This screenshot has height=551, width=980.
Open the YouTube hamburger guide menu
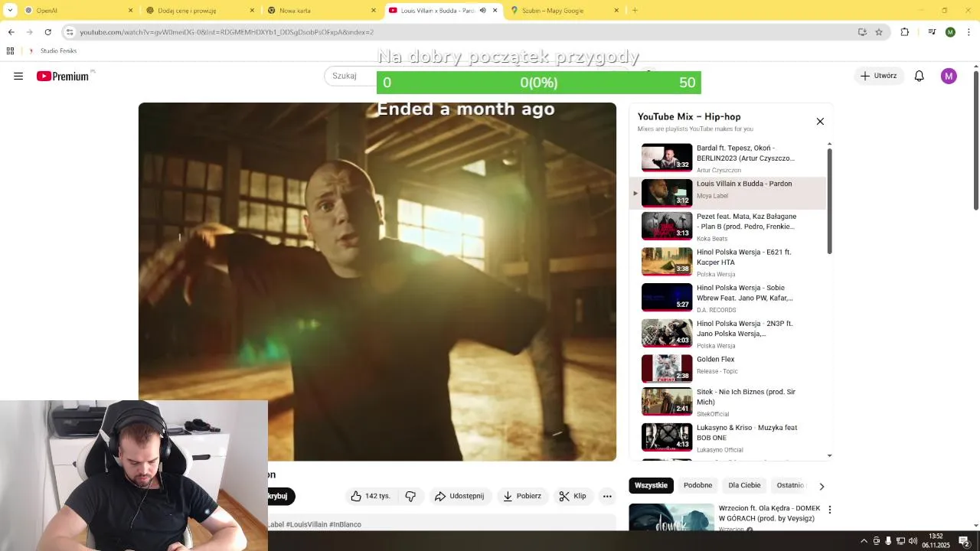pos(18,76)
